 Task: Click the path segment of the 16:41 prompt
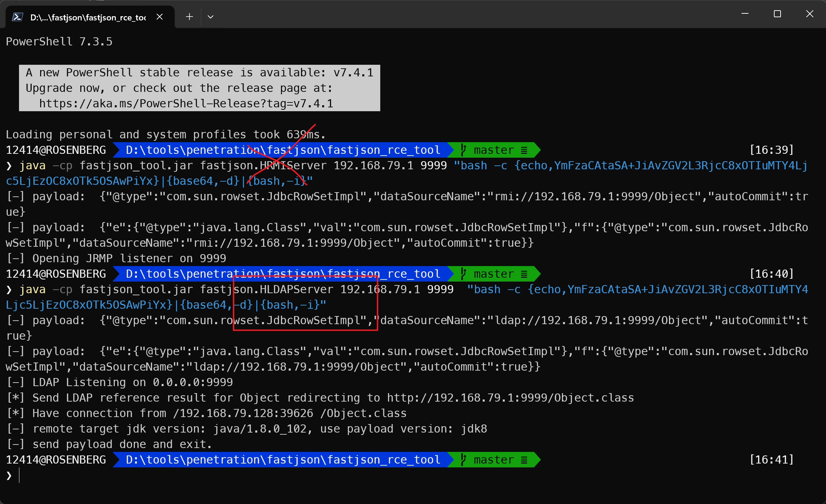283,460
